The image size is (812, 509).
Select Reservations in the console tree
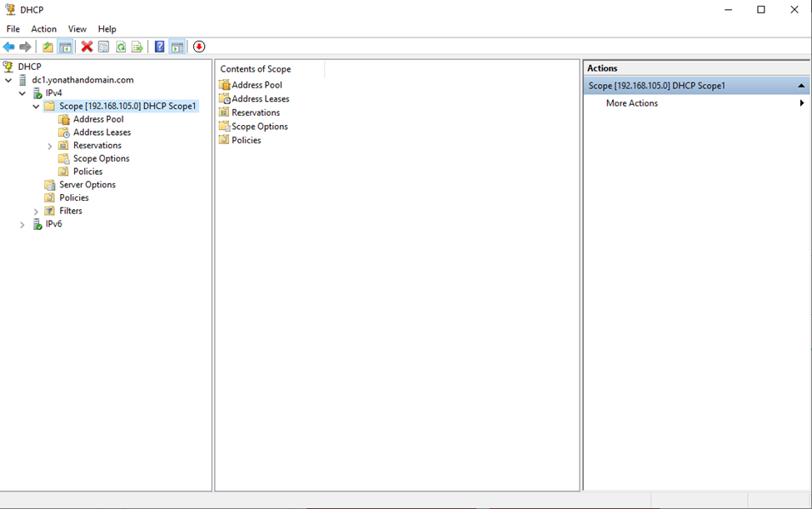click(x=97, y=146)
